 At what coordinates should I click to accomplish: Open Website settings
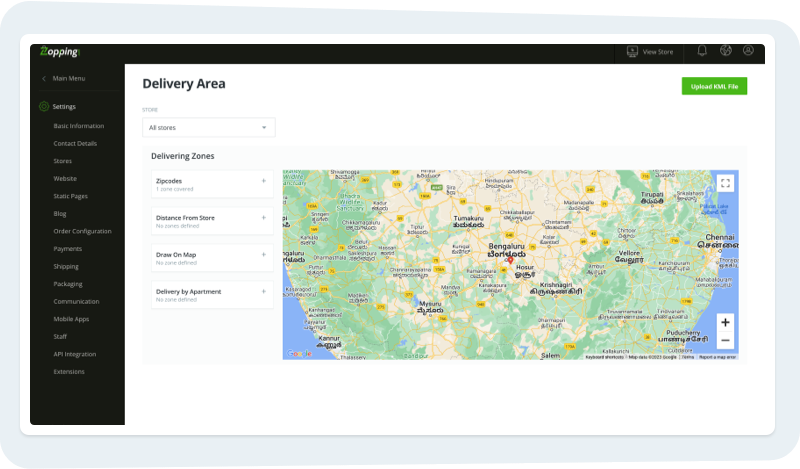[65, 179]
